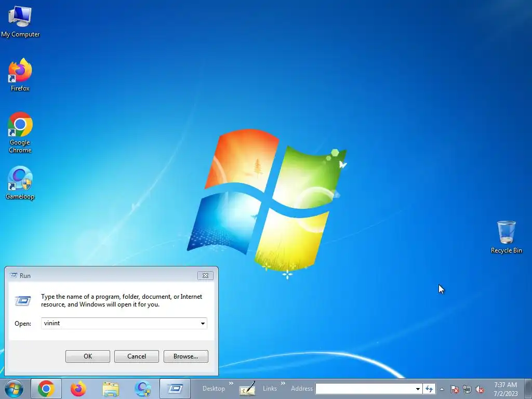Select the Recycle Bin icon
The image size is (532, 399).
tap(506, 237)
